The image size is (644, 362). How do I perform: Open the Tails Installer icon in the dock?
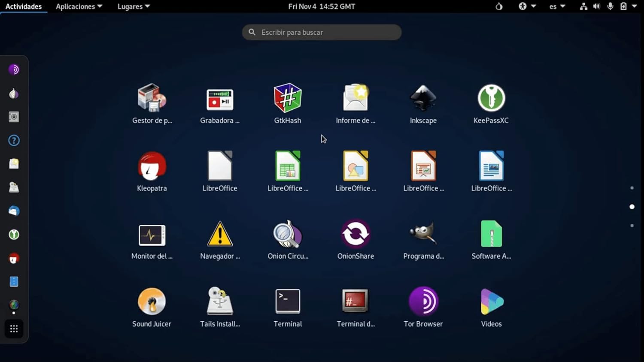pos(14,187)
